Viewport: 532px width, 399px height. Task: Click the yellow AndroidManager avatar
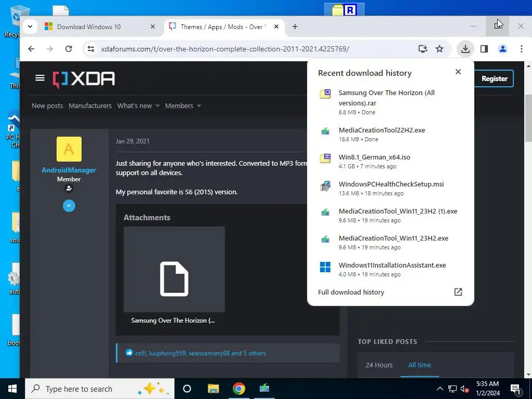pyautogui.click(x=69, y=149)
